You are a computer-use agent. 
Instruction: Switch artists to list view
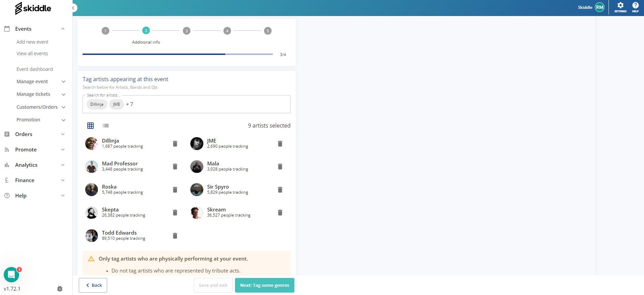106,126
